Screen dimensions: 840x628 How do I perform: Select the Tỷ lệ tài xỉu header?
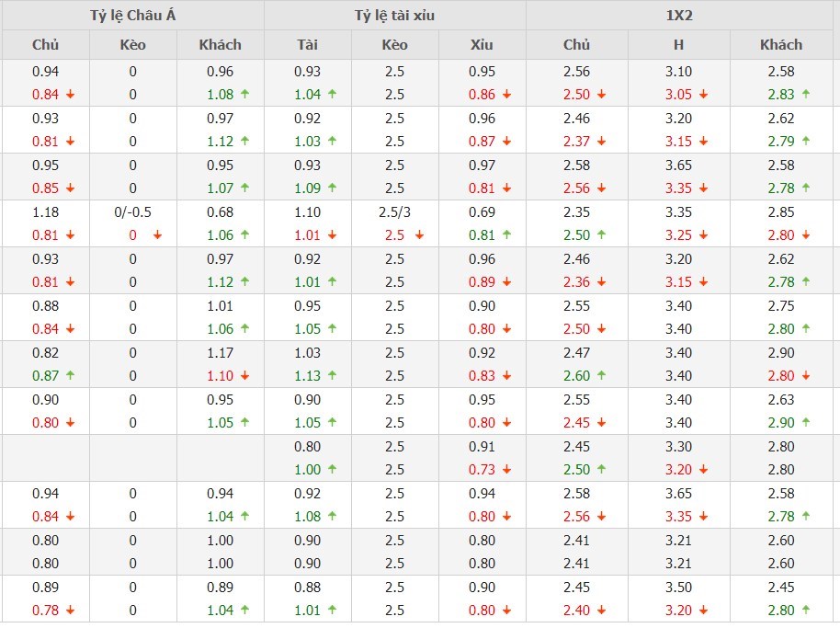[x=394, y=15]
